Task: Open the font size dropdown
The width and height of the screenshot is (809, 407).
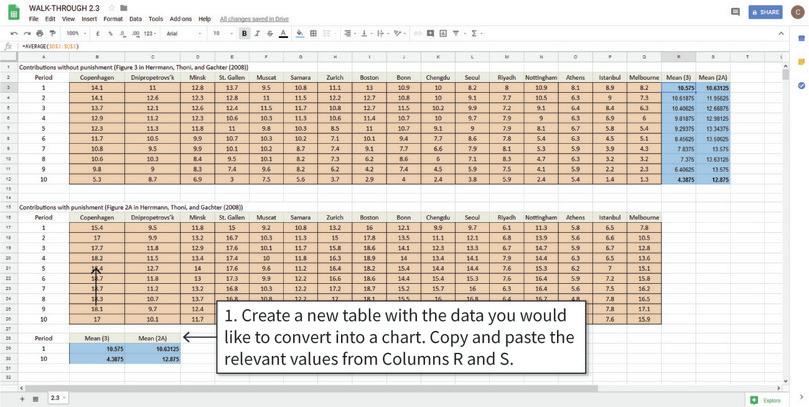Action: pos(222,34)
